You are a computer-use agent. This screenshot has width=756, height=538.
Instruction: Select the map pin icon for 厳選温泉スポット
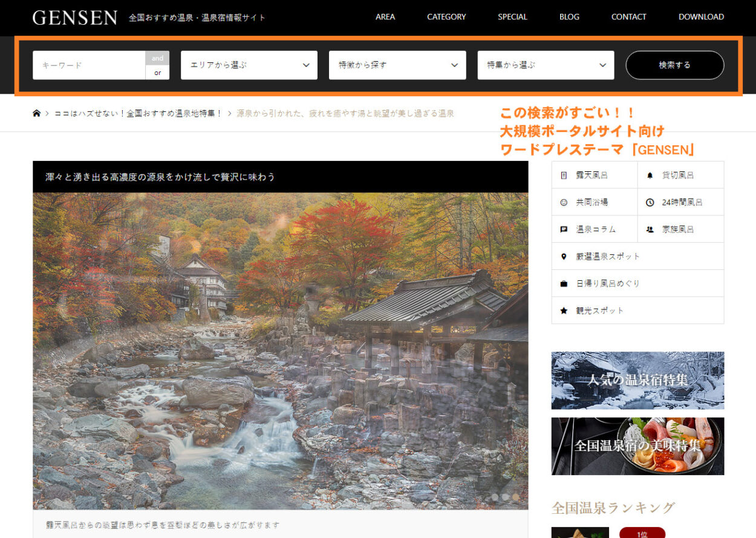pos(564,256)
